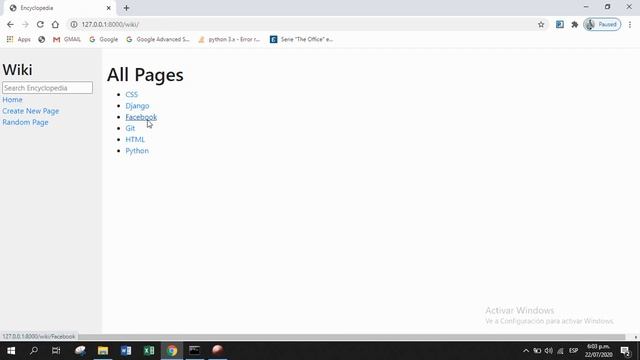Go to the Home sidebar link

pos(12,100)
